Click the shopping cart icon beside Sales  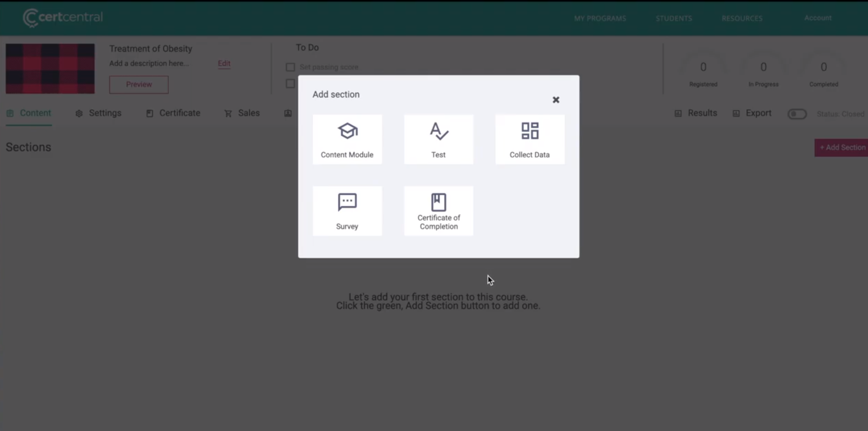pos(228,113)
